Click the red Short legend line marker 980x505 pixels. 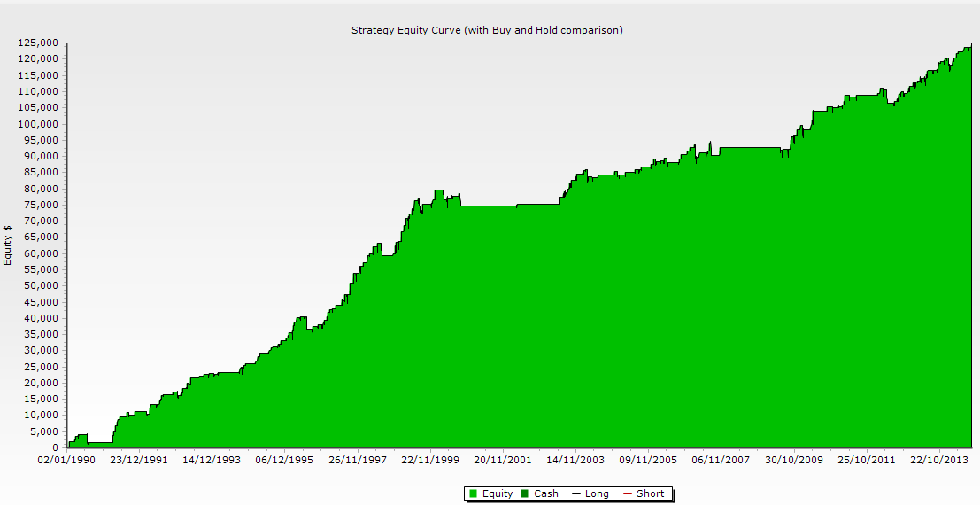tap(628, 493)
